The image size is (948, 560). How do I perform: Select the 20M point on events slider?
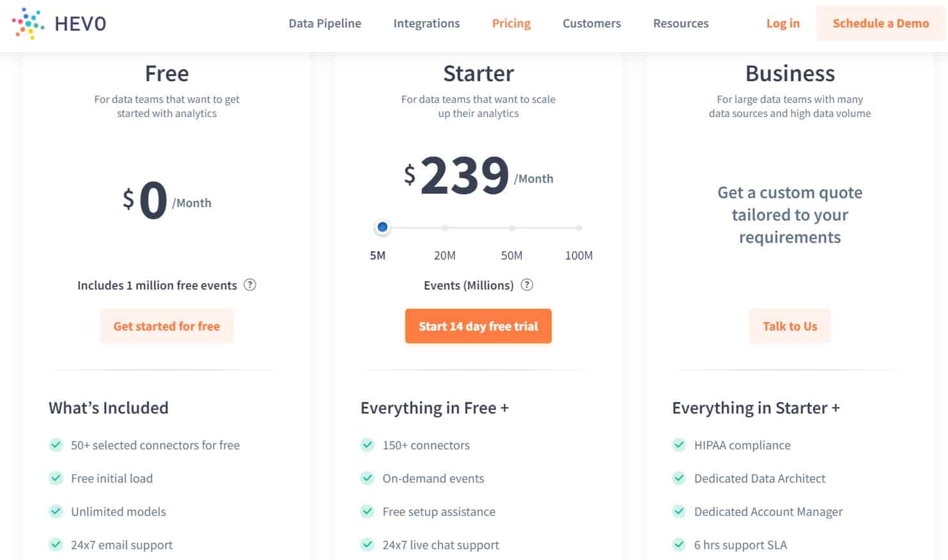[445, 228]
